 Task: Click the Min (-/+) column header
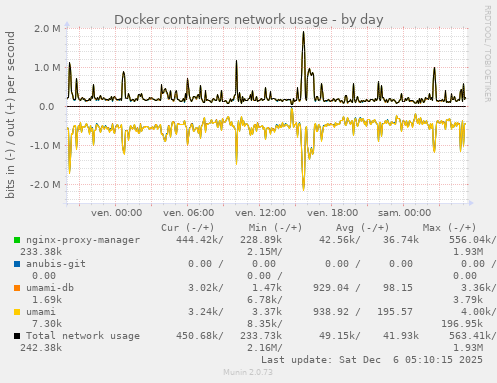coord(276,228)
